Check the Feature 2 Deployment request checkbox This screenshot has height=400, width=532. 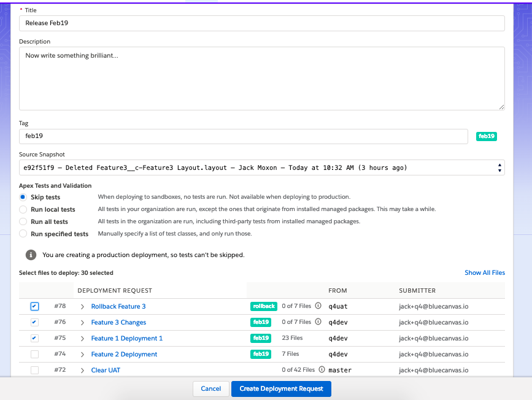click(34, 354)
